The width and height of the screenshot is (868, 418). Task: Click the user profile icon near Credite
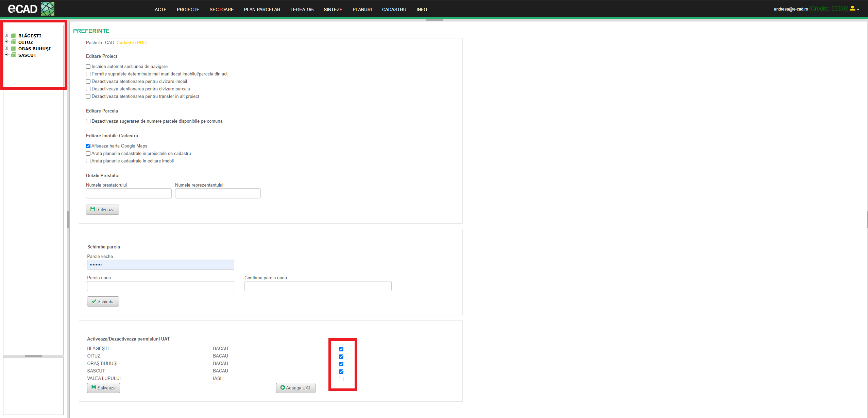[852, 8]
